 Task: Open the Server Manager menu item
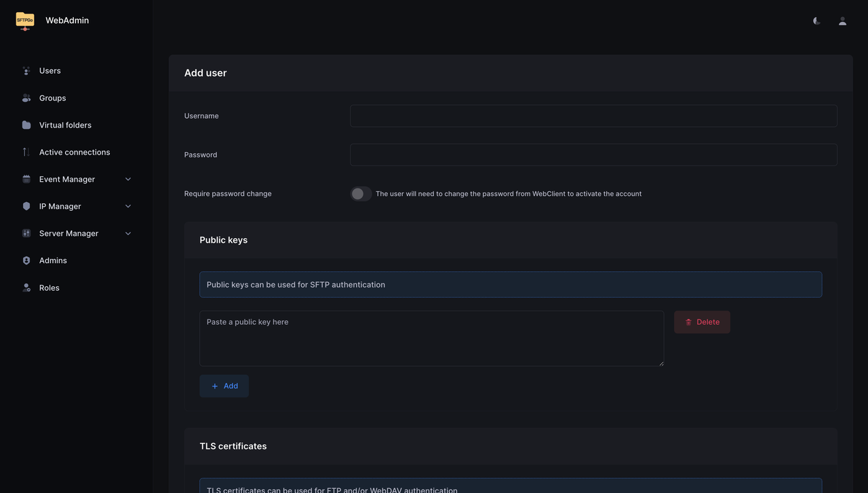click(x=68, y=233)
